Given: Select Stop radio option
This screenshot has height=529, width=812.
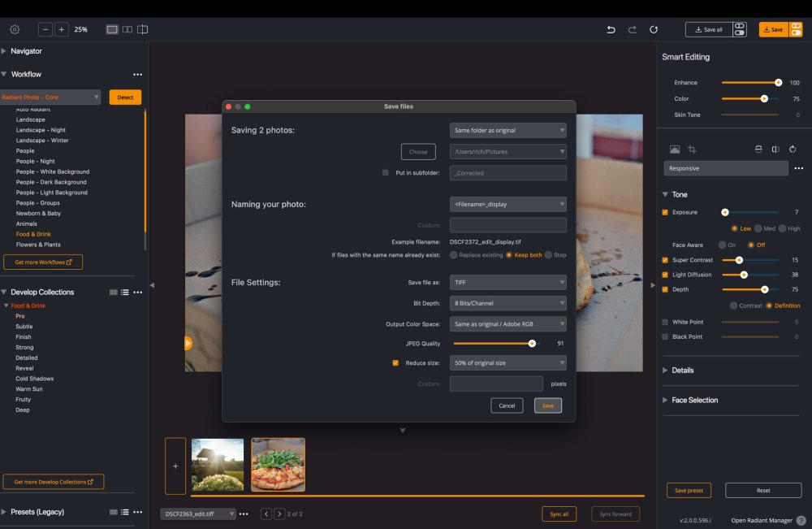Looking at the screenshot, I should pyautogui.click(x=548, y=255).
